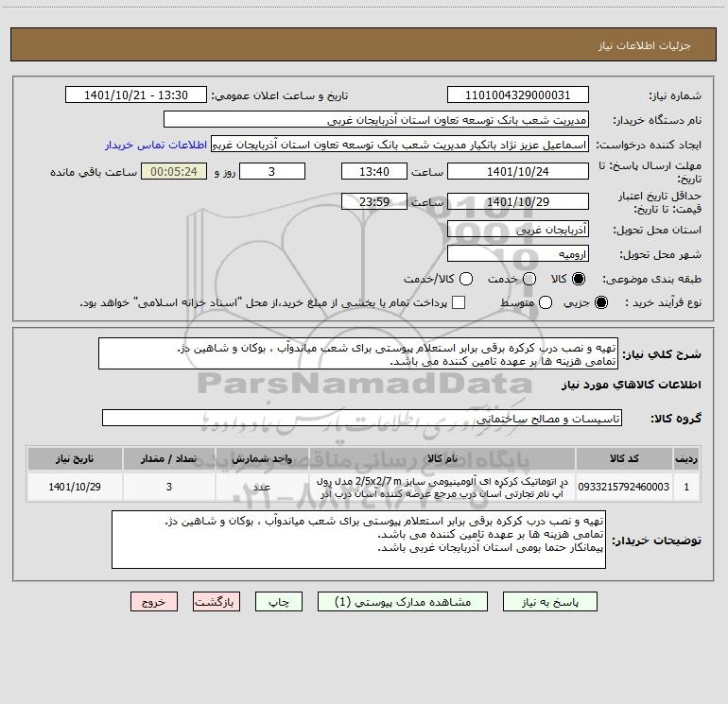728x704 pixels.
Task: Click the request creator name field
Action: pos(400,145)
